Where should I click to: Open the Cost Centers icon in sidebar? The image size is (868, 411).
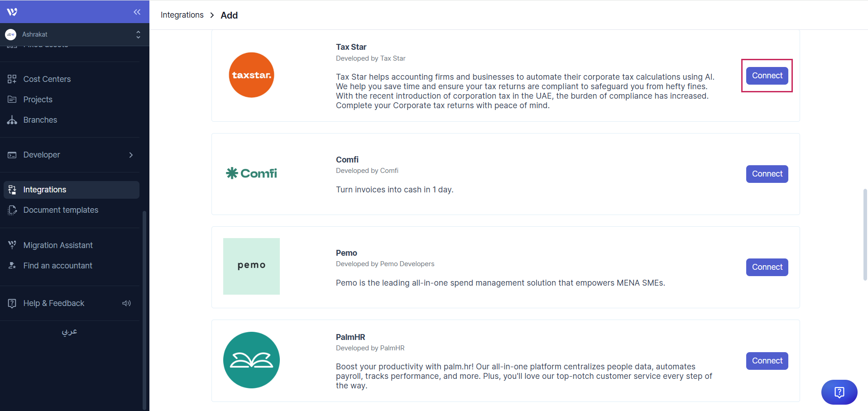coord(12,79)
